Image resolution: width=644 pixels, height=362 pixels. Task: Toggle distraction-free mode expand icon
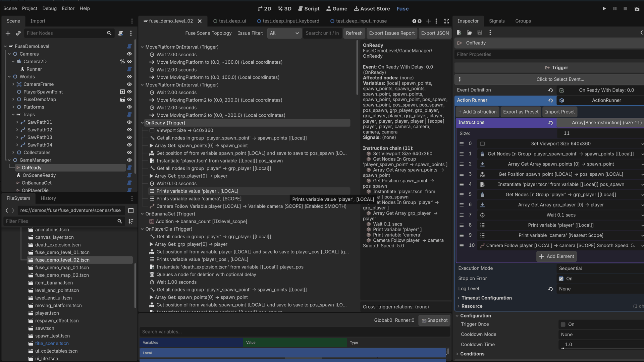click(446, 21)
